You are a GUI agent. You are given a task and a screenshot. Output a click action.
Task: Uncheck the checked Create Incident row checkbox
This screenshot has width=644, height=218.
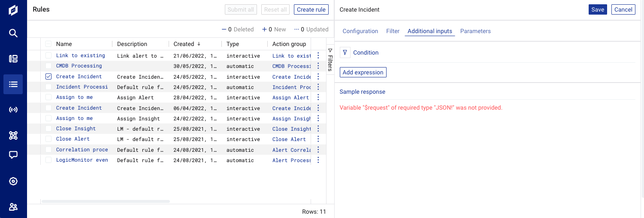[48, 77]
